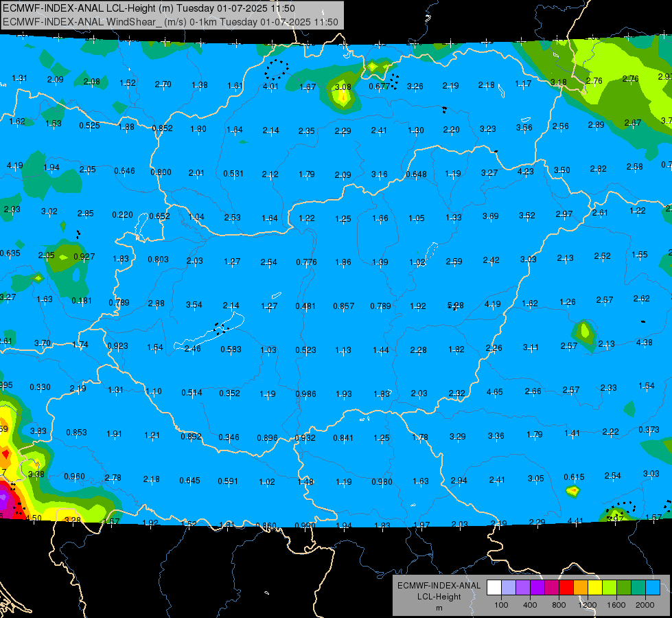Click the white swatch in the LCL-Height legend
672x618 pixels.
(x=494, y=587)
